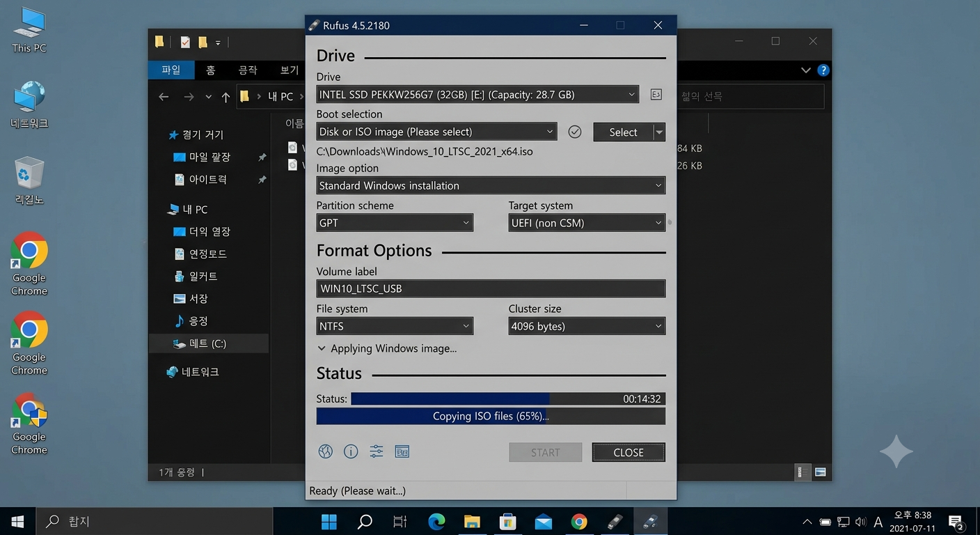Click the Volume label field WIN10_LTSC_USB
Image resolution: width=980 pixels, height=535 pixels.
(491, 288)
